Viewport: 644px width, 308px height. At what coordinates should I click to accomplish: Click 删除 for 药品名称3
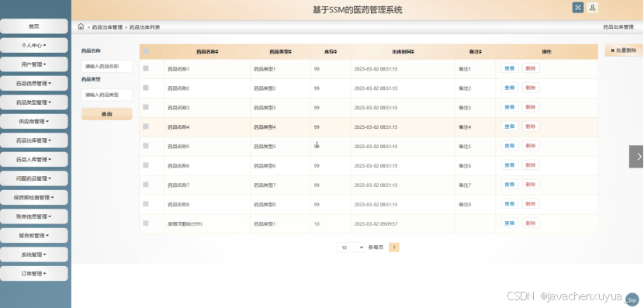point(531,107)
